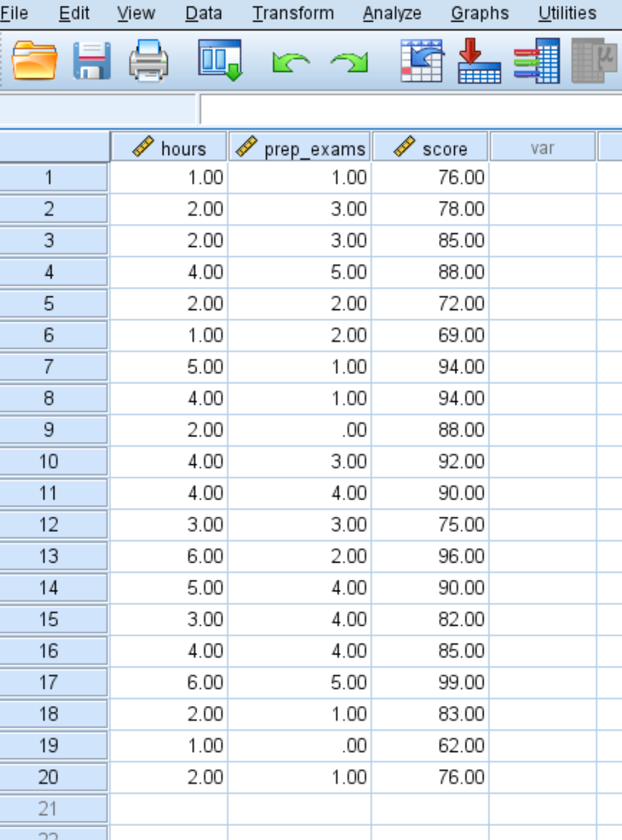Image resolution: width=622 pixels, height=840 pixels.
Task: Select score cell 72.00 in row 5
Action: 430,304
